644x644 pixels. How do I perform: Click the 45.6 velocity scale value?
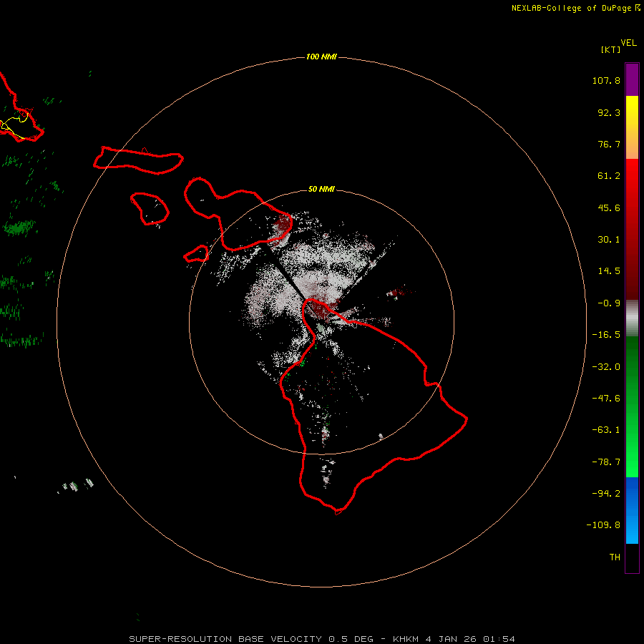coord(609,208)
